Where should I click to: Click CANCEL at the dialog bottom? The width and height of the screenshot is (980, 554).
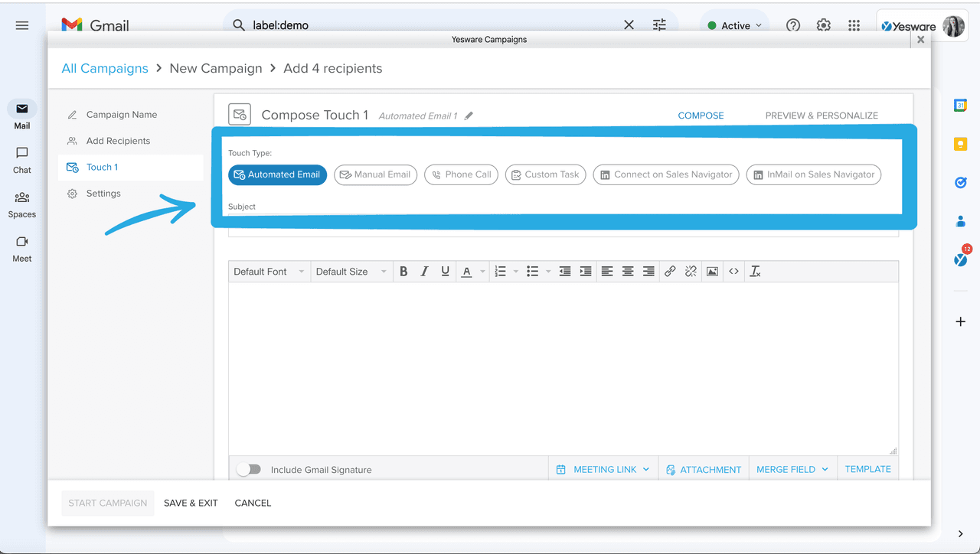253,503
